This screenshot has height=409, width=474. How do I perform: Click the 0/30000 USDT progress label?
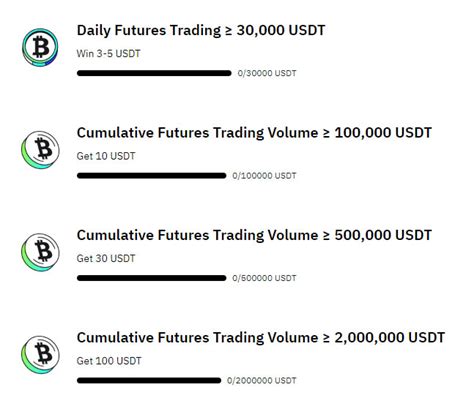coord(267,73)
